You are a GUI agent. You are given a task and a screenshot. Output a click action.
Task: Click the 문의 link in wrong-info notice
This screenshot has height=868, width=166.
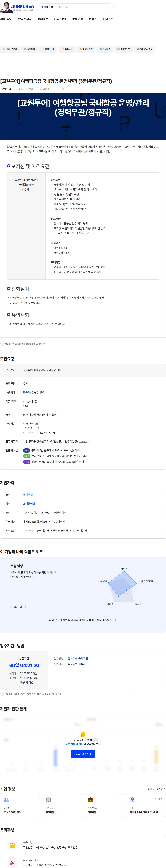38,344
